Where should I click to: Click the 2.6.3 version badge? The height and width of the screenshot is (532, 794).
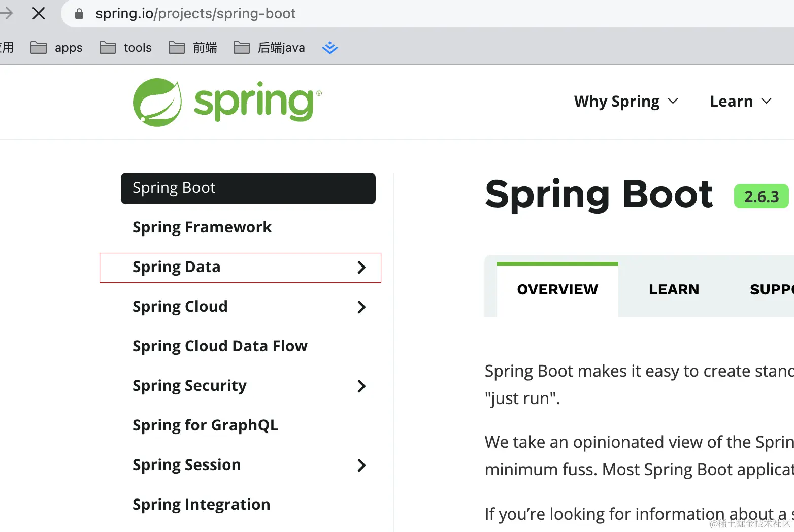pos(762,196)
